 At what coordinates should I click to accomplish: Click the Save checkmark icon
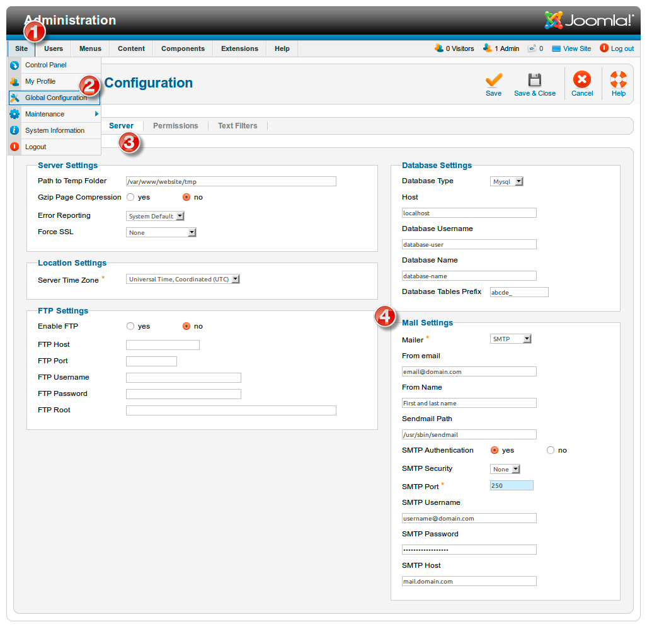[494, 81]
